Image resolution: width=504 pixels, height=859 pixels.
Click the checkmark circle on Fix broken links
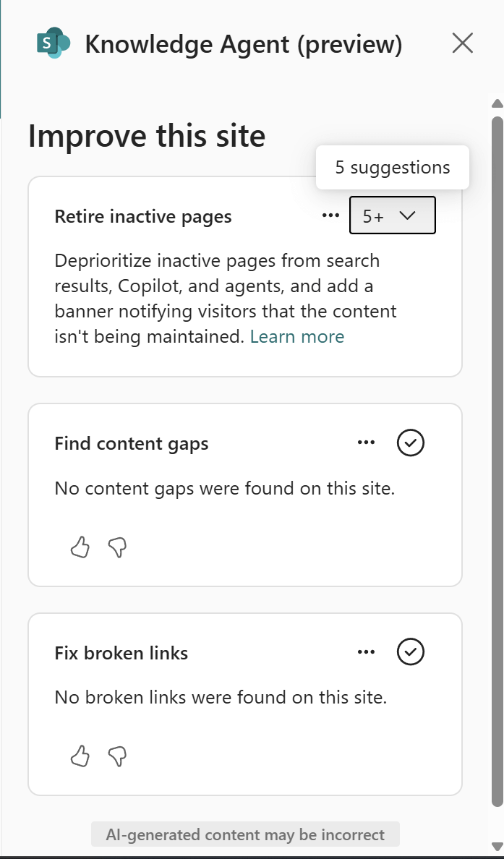(x=411, y=652)
